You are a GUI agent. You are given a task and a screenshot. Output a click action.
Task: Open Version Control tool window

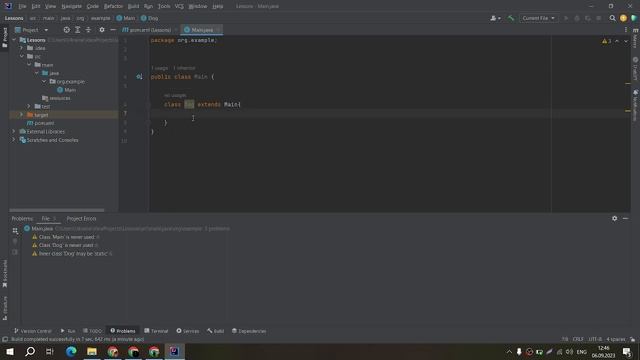33,331
